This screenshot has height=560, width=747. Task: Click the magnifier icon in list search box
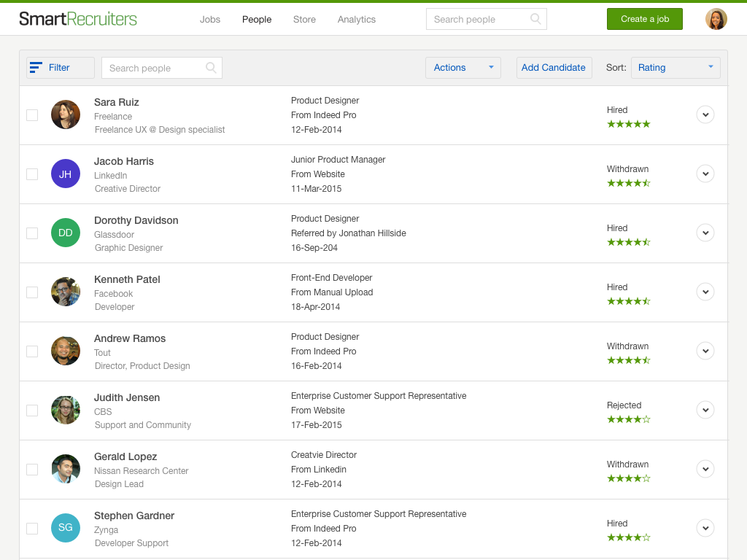211,68
